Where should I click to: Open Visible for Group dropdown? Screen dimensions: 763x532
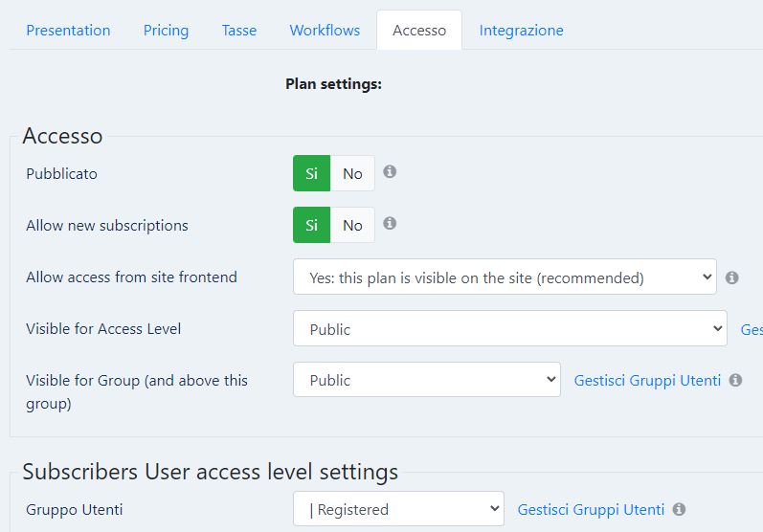point(427,379)
